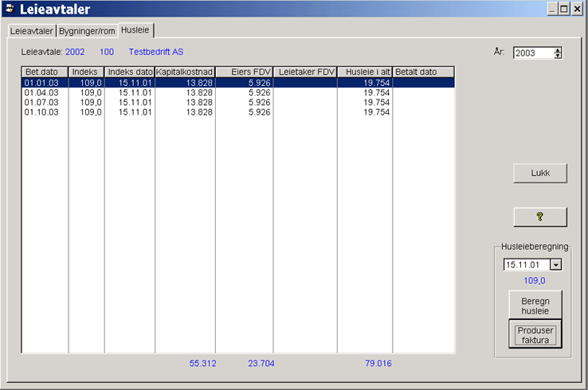Click Beregn husleie button
Viewport: 588px width, 390px height.
pos(535,306)
